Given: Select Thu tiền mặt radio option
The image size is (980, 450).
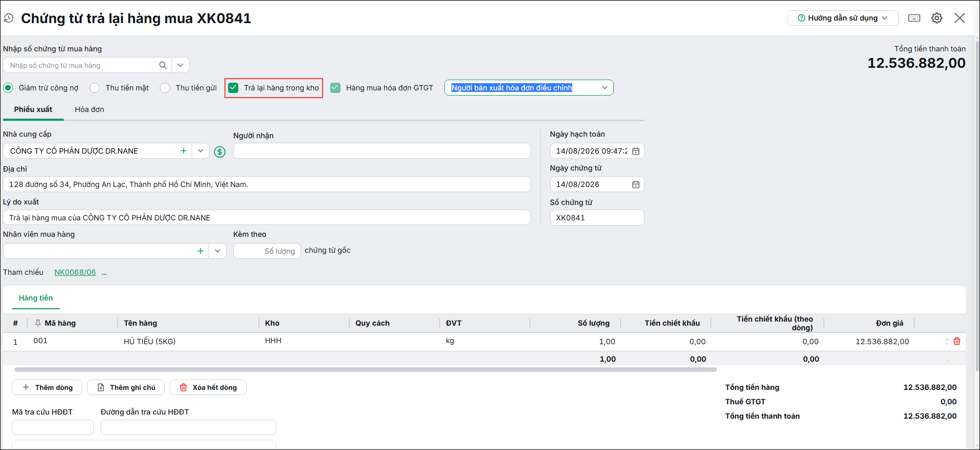Looking at the screenshot, I should (95, 88).
